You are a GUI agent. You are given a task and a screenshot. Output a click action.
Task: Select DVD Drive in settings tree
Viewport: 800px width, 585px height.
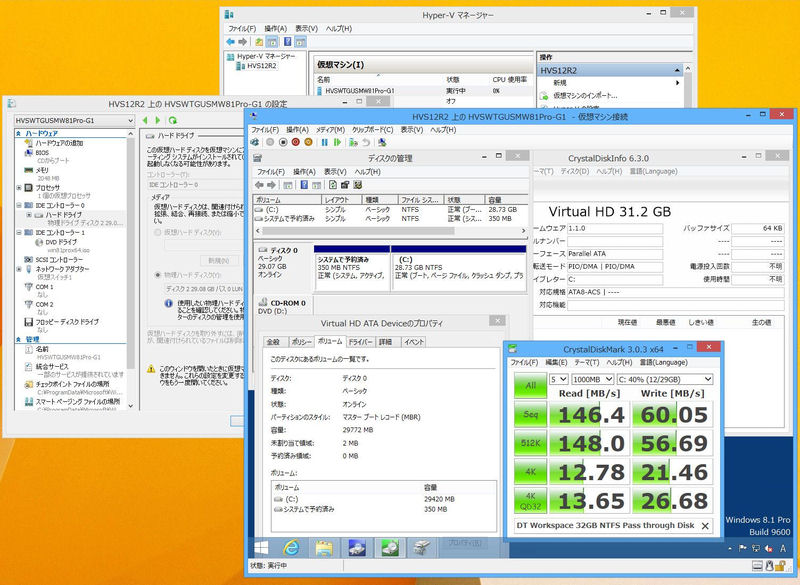point(61,242)
